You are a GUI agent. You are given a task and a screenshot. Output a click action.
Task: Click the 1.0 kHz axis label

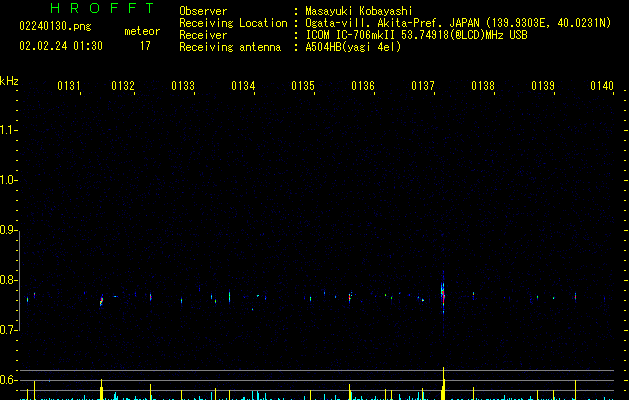click(9, 180)
